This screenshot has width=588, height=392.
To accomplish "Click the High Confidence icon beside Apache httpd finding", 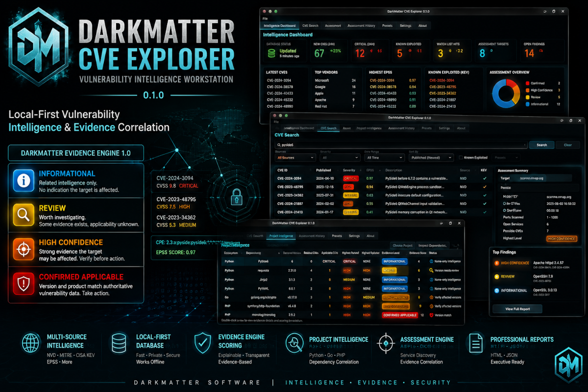I will pyautogui.click(x=496, y=263).
